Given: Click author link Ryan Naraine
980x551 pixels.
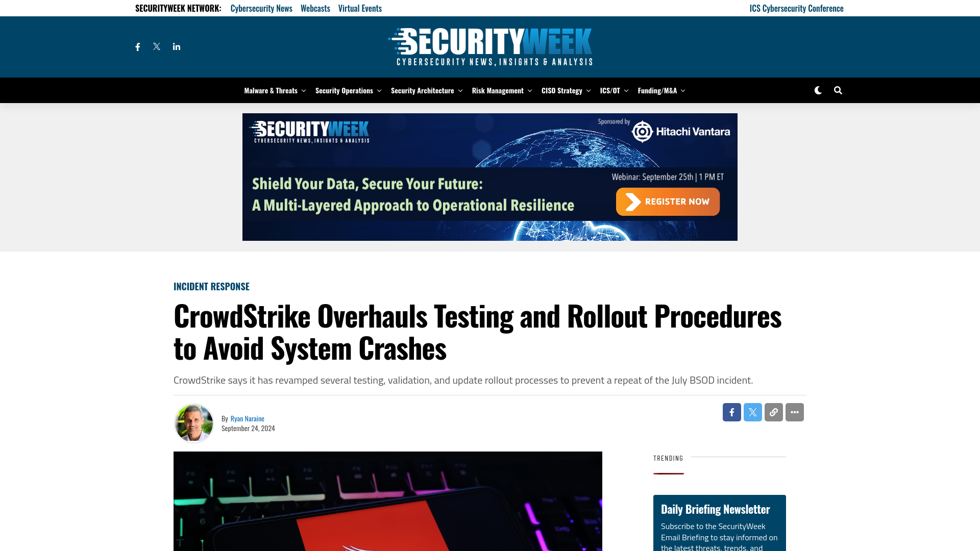Looking at the screenshot, I should coord(247,418).
